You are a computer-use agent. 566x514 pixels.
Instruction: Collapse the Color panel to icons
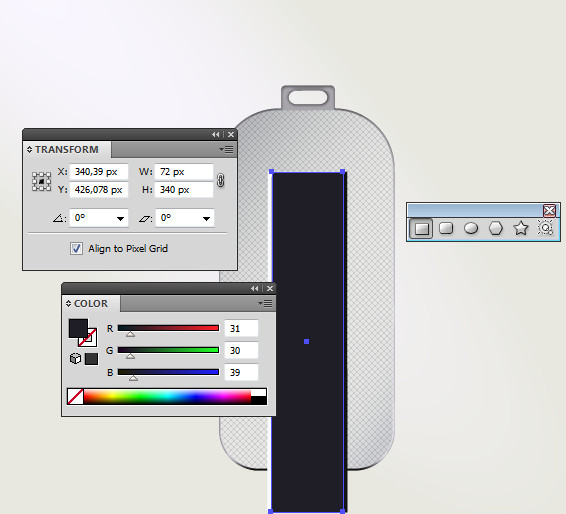pos(254,288)
